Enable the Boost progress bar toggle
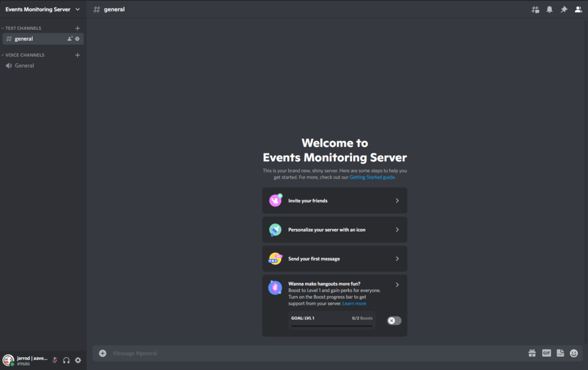This screenshot has height=370, width=588. (x=394, y=321)
